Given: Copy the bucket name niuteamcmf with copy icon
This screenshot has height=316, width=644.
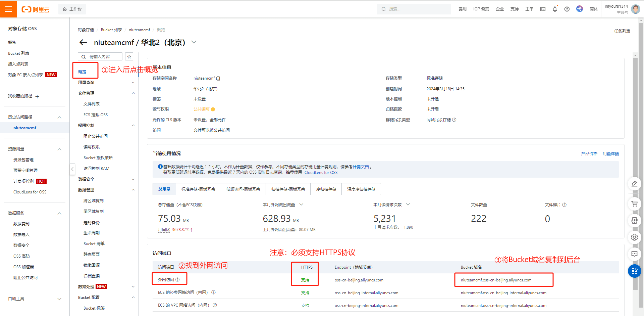Looking at the screenshot, I should [218, 78].
